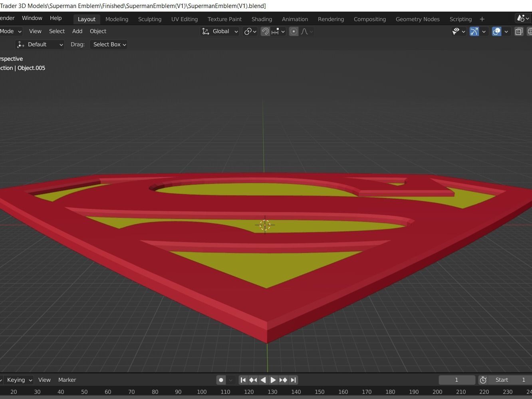Image resolution: width=532 pixels, height=399 pixels.
Task: Jump to end frame
Action: click(x=293, y=380)
